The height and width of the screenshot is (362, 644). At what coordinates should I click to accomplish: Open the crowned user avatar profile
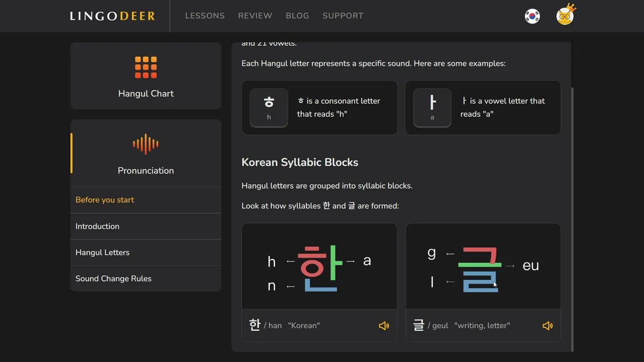click(566, 15)
